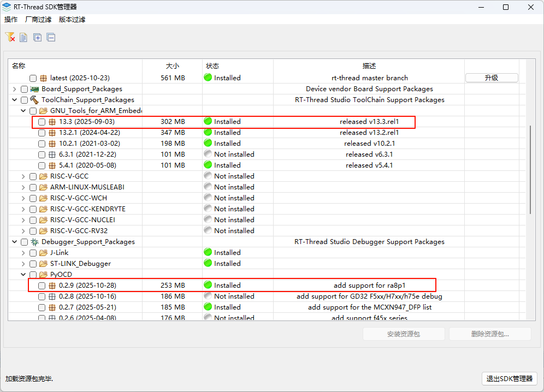Click green status icon for ST-LINK_Debugger
The height and width of the screenshot is (392, 544).
208,264
